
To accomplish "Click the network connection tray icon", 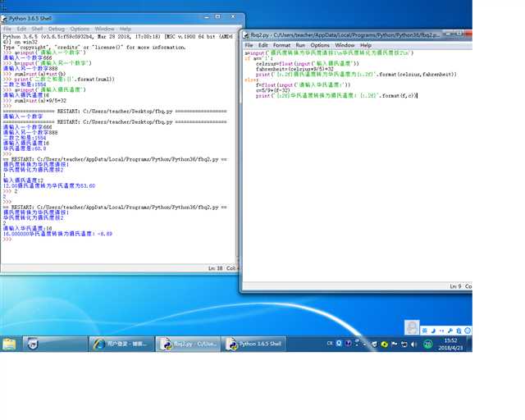I will tap(404, 345).
